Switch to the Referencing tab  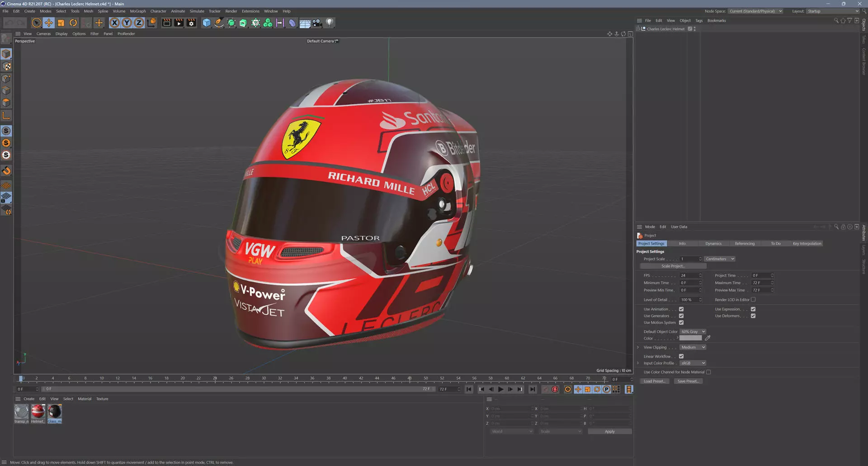click(745, 244)
